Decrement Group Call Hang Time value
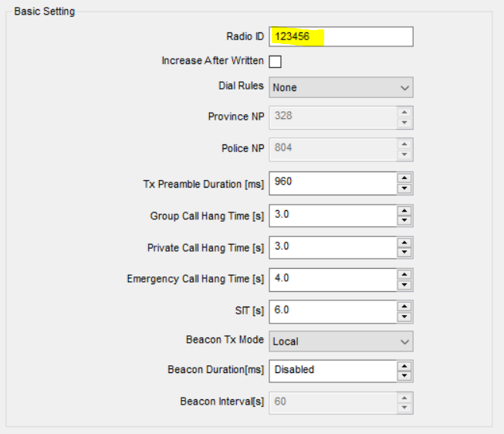 coord(404,220)
